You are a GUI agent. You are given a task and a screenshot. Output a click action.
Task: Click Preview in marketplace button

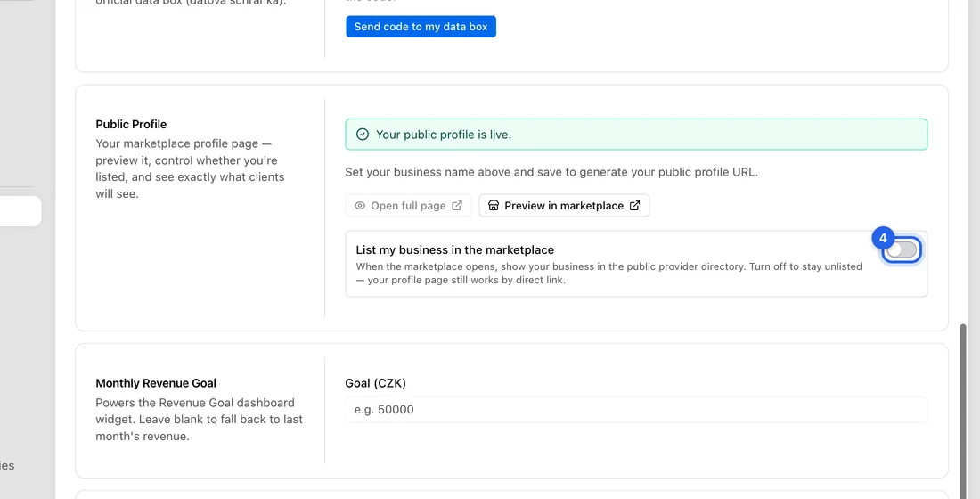click(564, 206)
